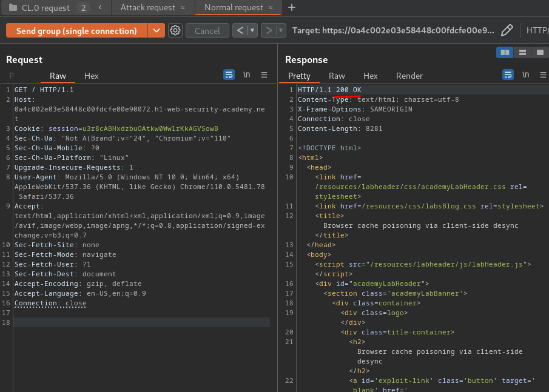Click X-Frame-Options: SAMEORIGIN header
549x392 pixels.
(355, 109)
